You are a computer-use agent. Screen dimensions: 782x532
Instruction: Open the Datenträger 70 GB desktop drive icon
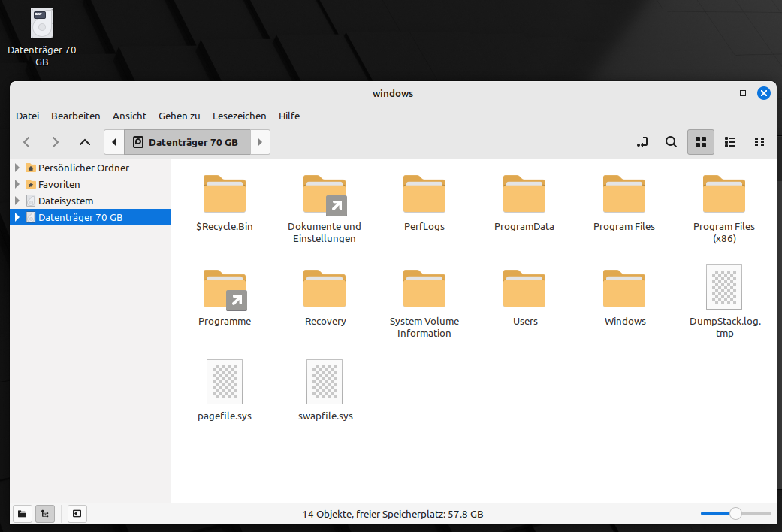[x=42, y=23]
